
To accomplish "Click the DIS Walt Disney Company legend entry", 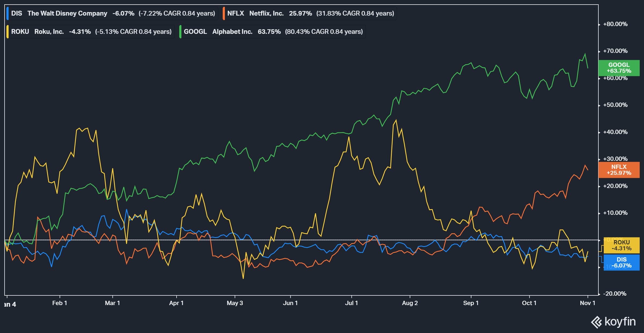I will tap(112, 13).
